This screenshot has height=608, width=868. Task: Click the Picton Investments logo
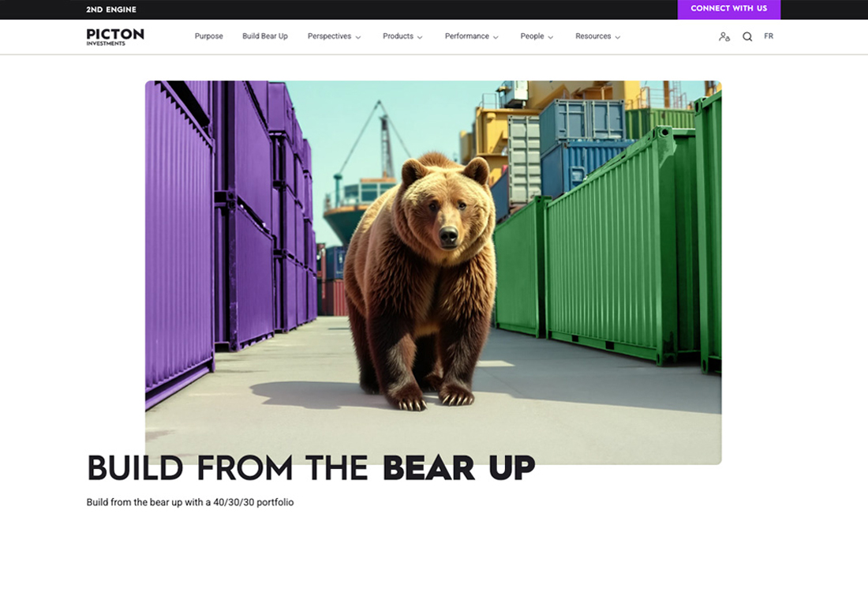point(115,36)
